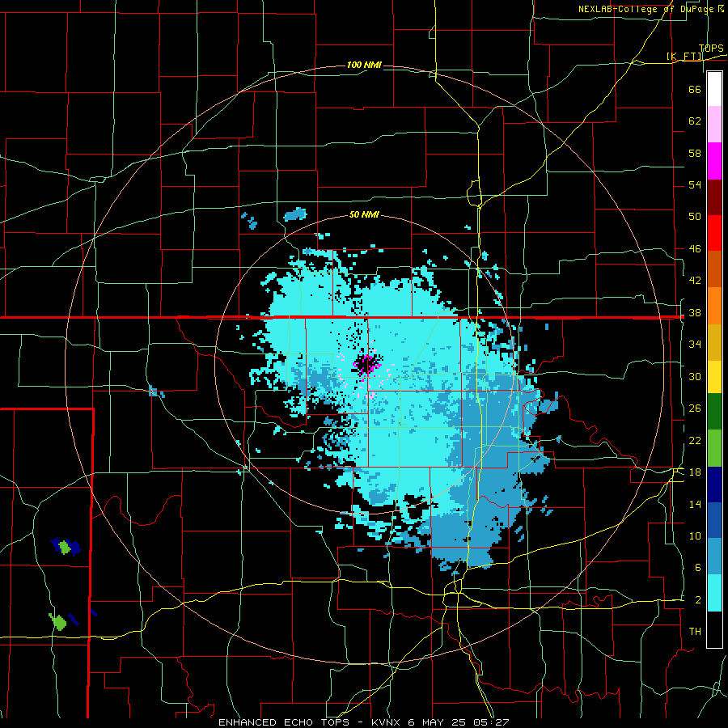Click the 26 legend value
The height and width of the screenshot is (728, 728).
695,408
